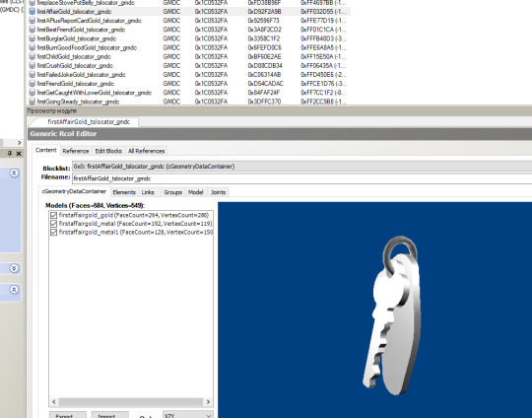Click instance value 0x92596F73
The height and width of the screenshot is (418, 532).
[x=263, y=21]
